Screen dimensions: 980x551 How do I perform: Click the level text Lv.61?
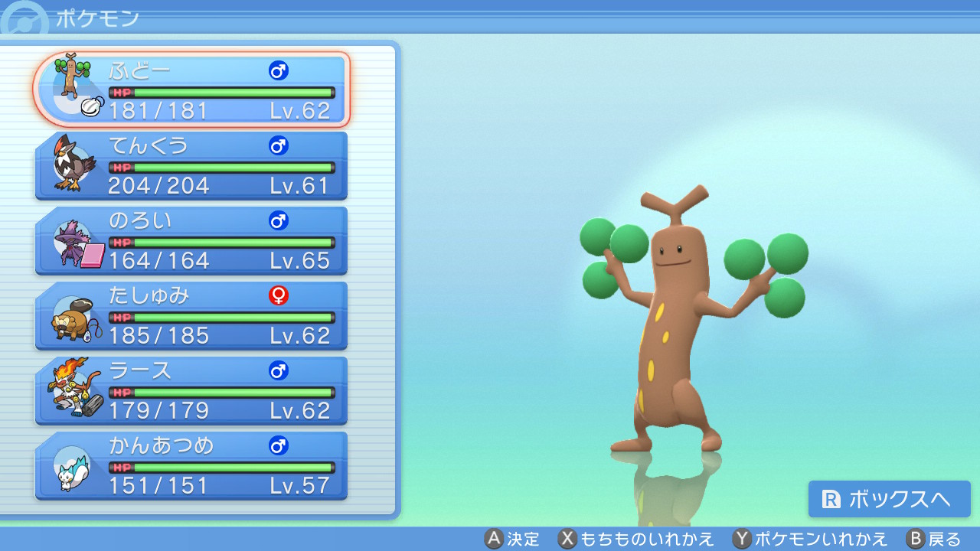(300, 186)
